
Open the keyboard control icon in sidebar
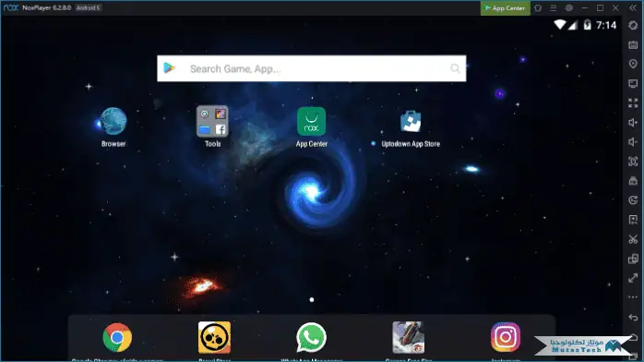(633, 44)
